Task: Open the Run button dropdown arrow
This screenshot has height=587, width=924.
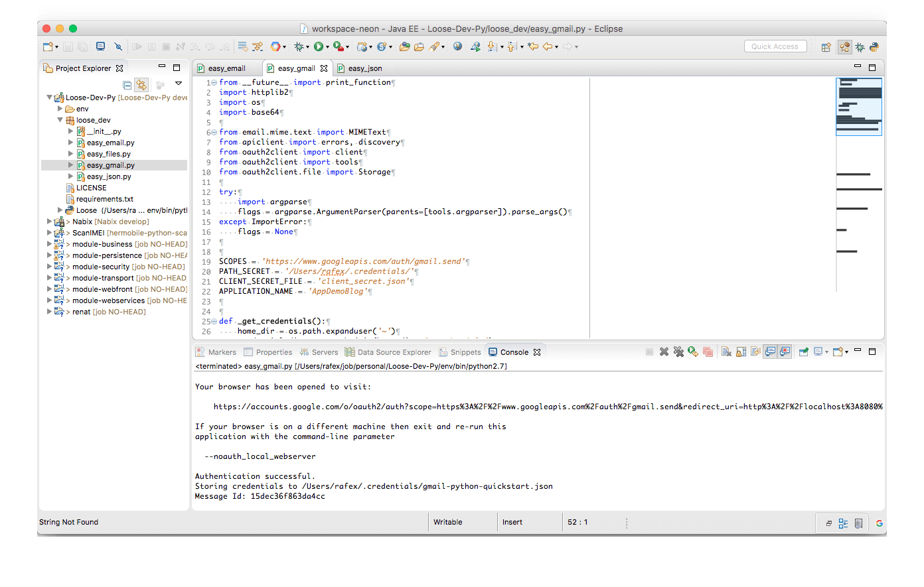Action: click(x=329, y=46)
